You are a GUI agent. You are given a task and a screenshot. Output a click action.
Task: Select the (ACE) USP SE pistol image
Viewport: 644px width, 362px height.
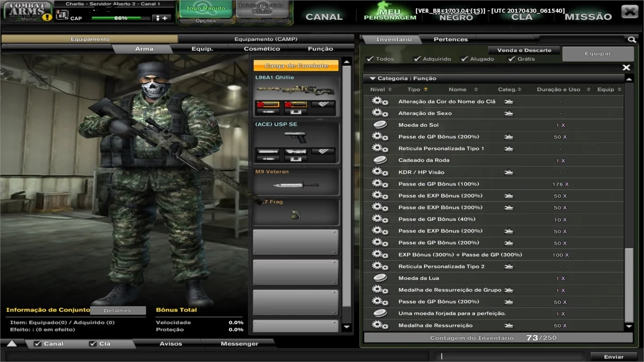click(296, 137)
